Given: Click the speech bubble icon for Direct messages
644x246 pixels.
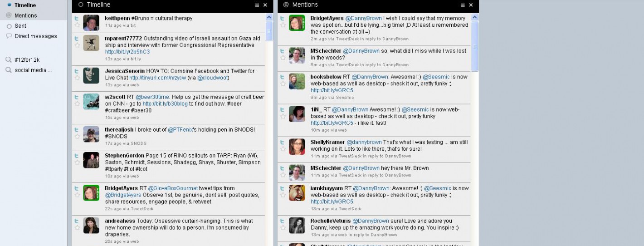Looking at the screenshot, I should 9,36.
